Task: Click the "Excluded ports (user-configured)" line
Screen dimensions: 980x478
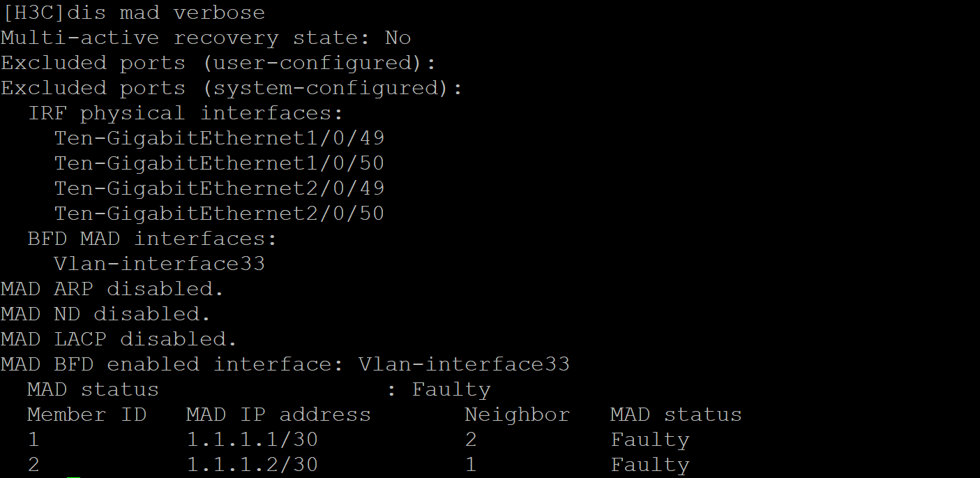Action: [x=218, y=63]
